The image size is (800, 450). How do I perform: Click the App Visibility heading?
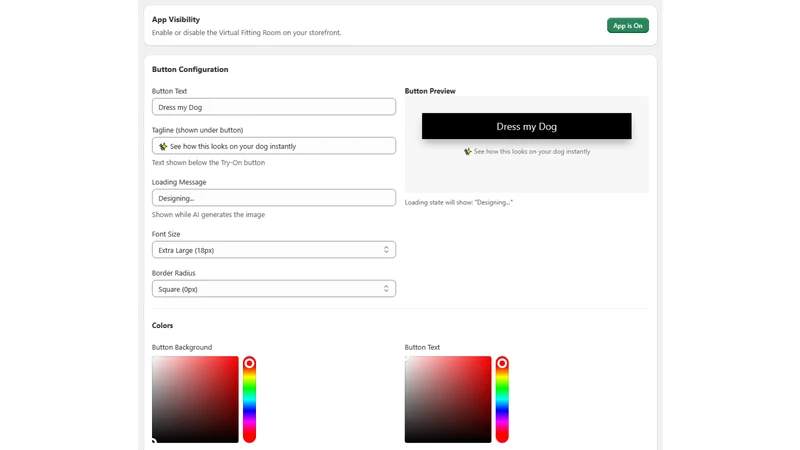pyautogui.click(x=176, y=19)
